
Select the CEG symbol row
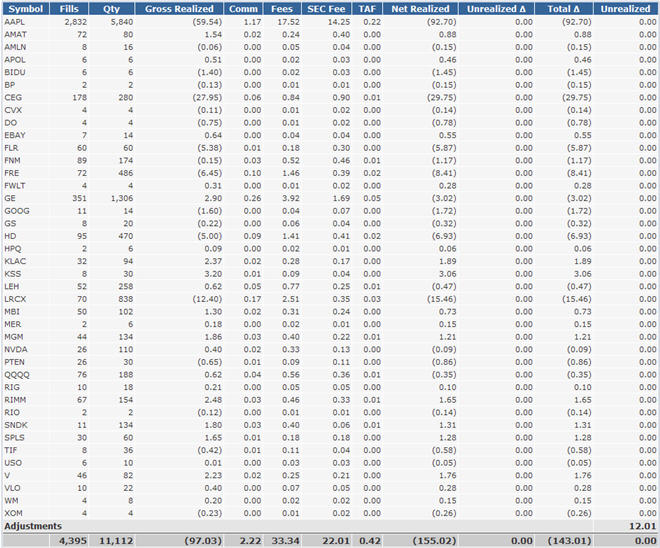click(330, 98)
